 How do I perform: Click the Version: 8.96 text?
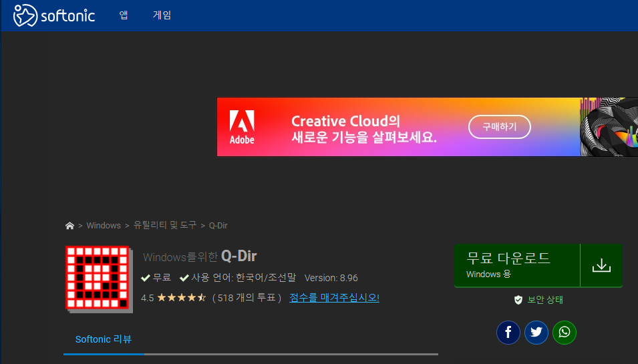pos(331,279)
